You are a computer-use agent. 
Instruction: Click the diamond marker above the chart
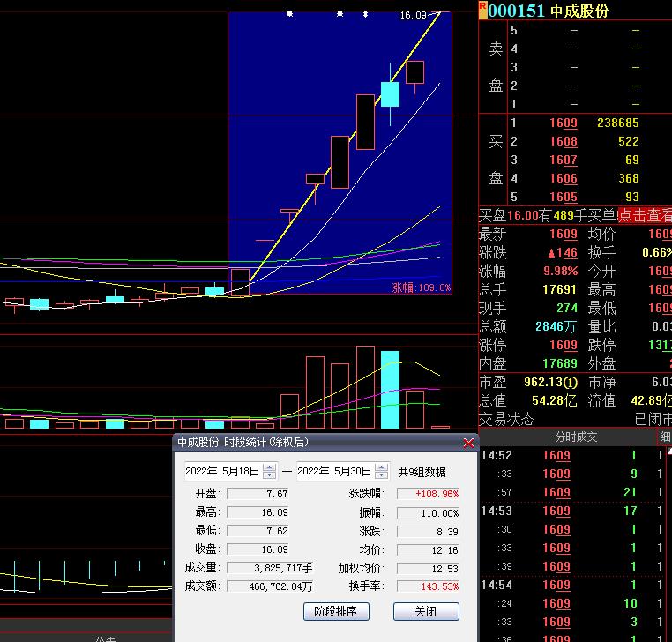(365, 14)
